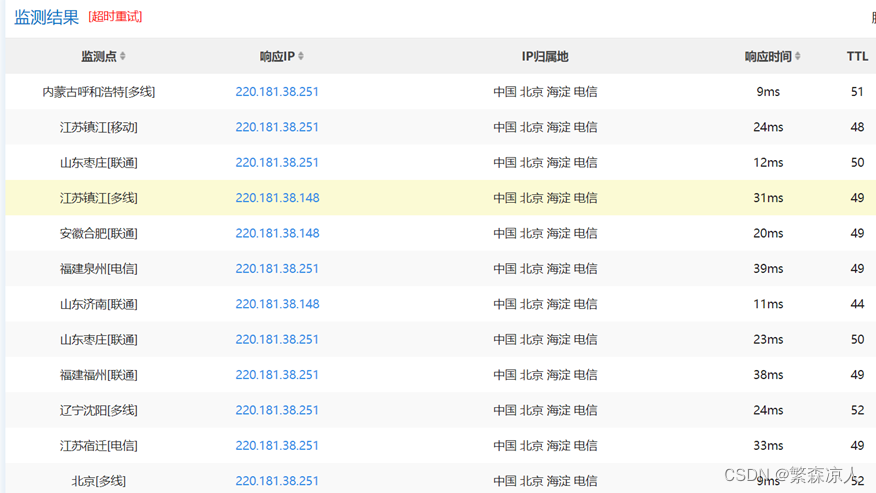Select highlighted 江苏镇江[多线] monitoring point
Viewport: 876px width, 493px height.
pyautogui.click(x=99, y=198)
